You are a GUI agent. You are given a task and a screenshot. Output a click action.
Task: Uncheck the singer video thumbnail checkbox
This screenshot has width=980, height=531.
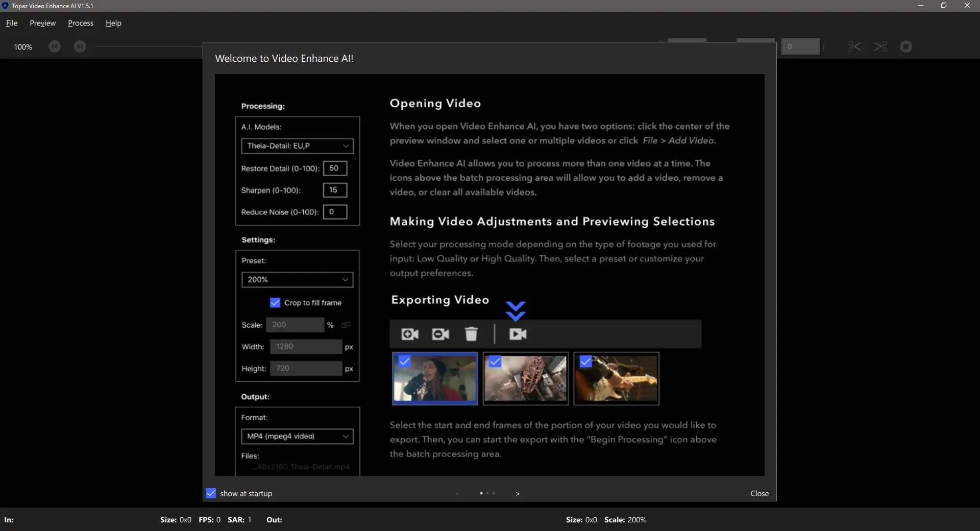pyautogui.click(x=404, y=361)
